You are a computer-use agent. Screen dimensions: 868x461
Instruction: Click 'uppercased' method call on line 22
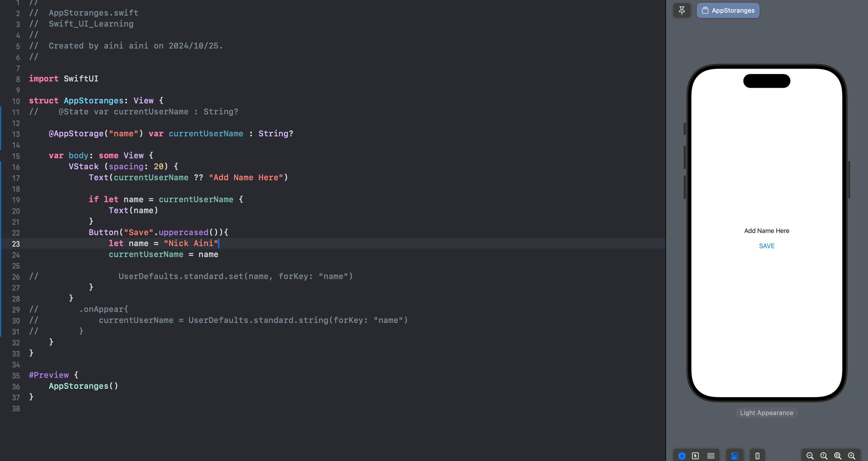[x=184, y=232]
